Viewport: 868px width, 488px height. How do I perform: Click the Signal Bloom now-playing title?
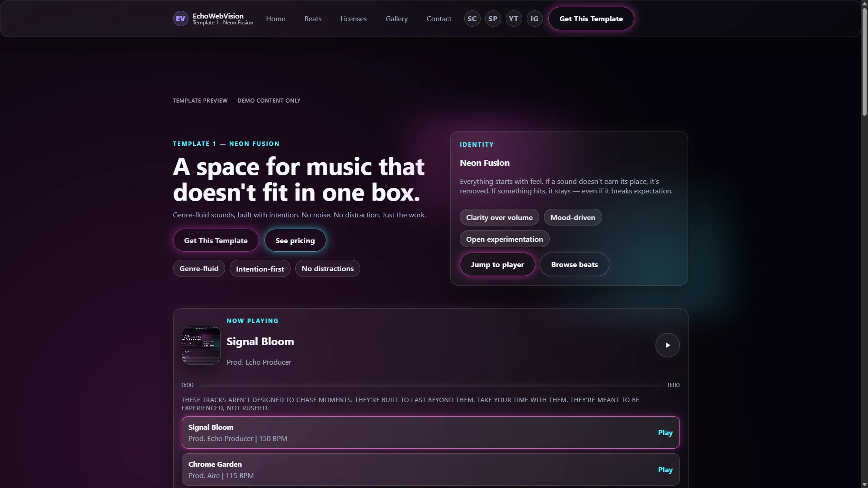coord(260,342)
